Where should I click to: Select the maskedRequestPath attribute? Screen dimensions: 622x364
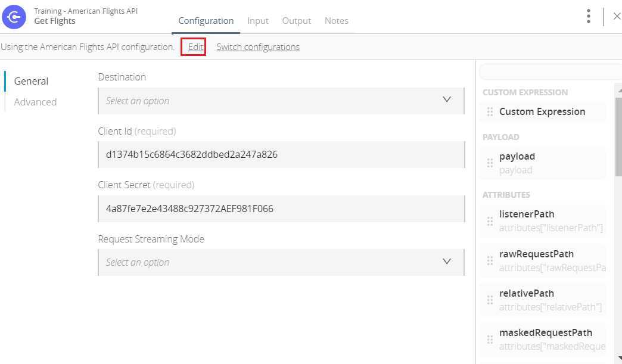tap(543, 340)
